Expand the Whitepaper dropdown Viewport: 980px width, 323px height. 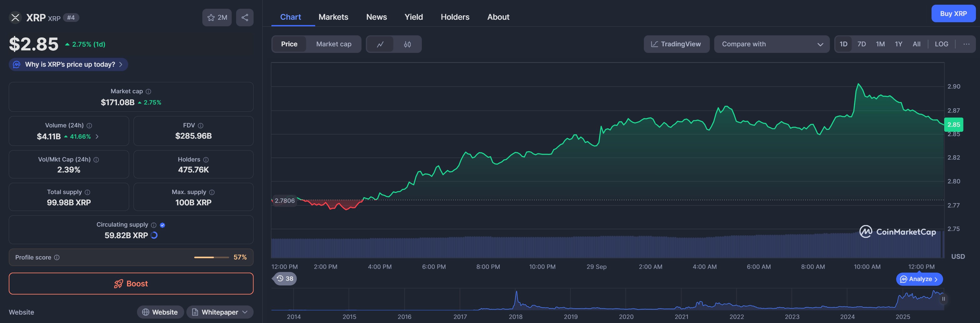[245, 312]
